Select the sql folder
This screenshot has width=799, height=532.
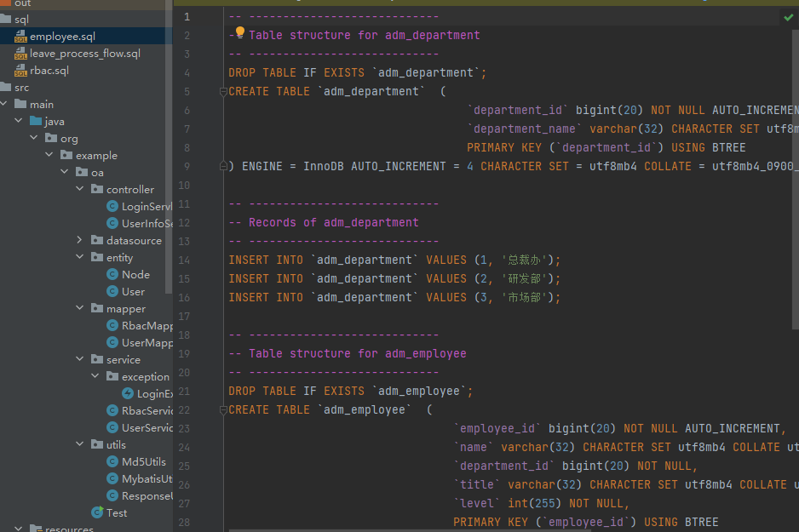21,19
